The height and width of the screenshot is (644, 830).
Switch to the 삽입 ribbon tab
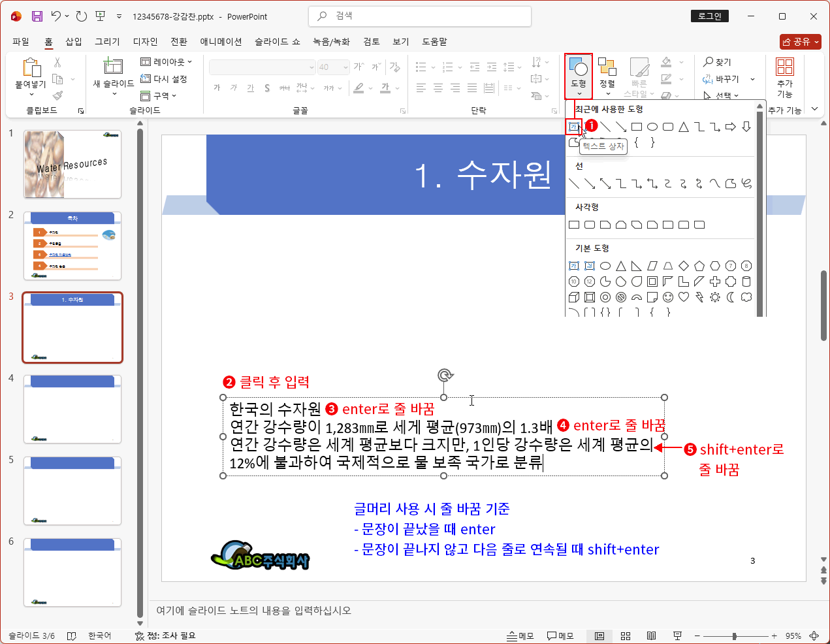(74, 41)
